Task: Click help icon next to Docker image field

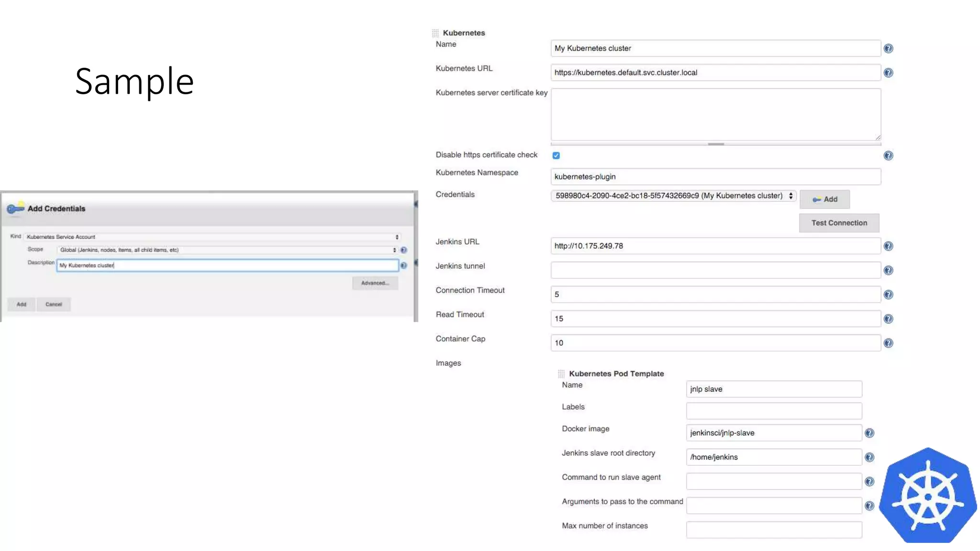Action: pyautogui.click(x=869, y=433)
